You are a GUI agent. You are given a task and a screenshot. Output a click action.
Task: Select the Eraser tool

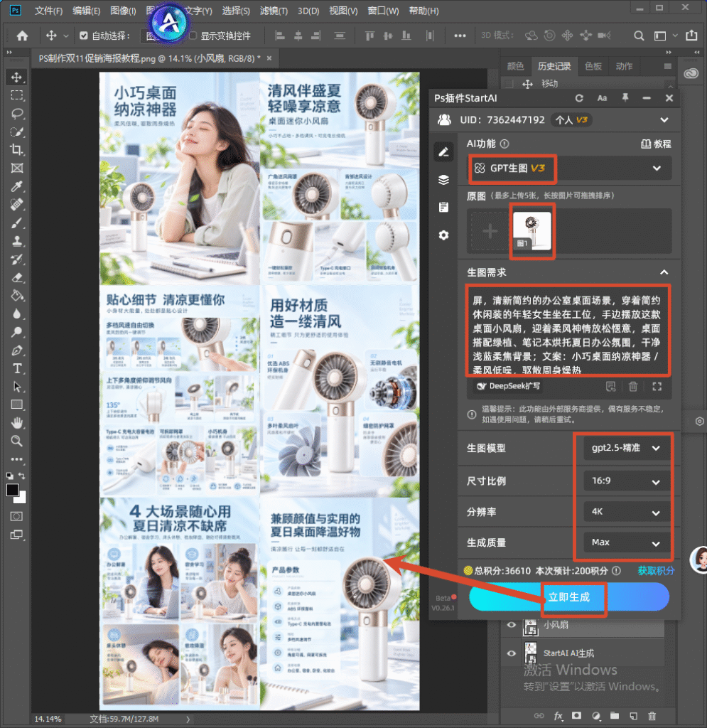17,278
